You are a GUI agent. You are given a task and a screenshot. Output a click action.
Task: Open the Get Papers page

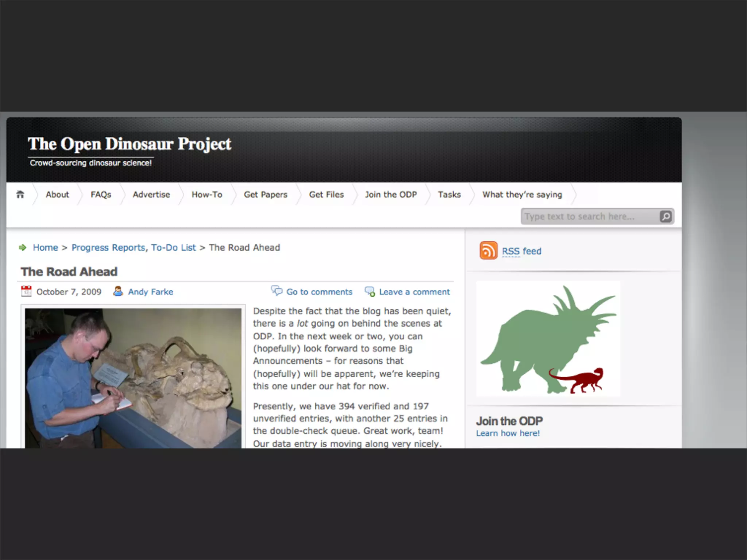coord(266,194)
